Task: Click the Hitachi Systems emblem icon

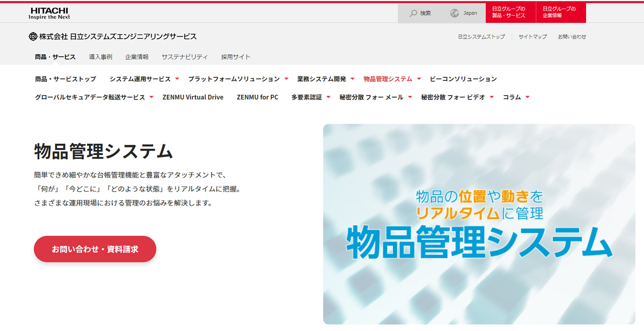Action: click(x=33, y=36)
